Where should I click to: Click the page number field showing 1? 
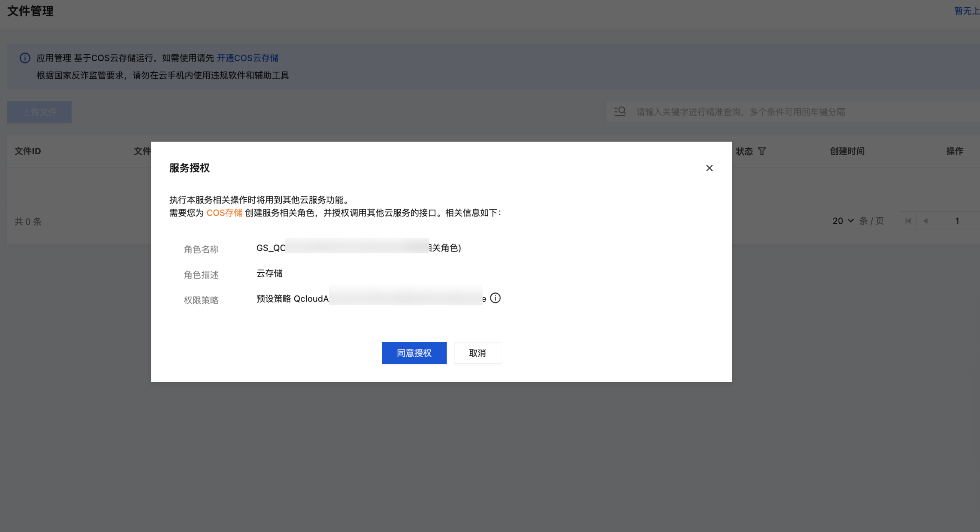957,221
